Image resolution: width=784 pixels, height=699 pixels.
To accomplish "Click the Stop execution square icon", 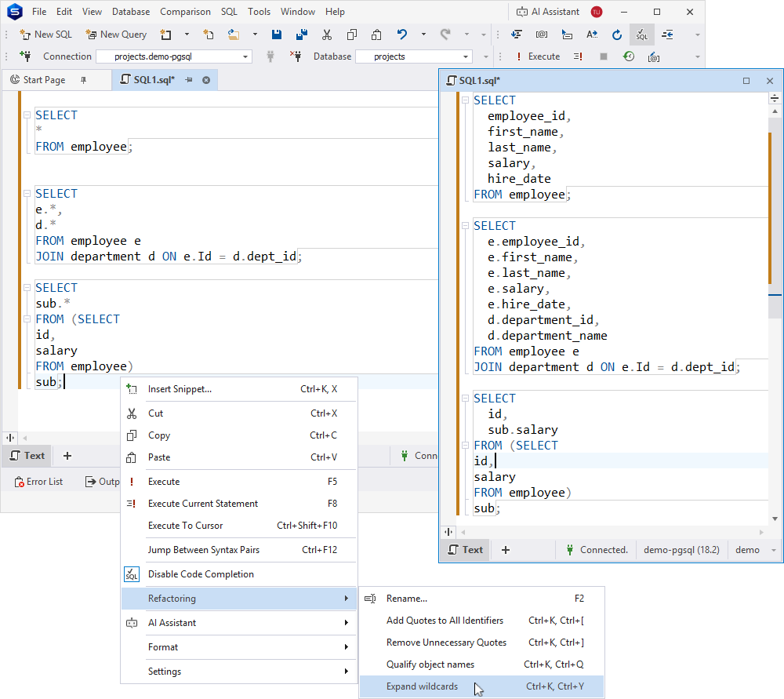I will pyautogui.click(x=604, y=56).
